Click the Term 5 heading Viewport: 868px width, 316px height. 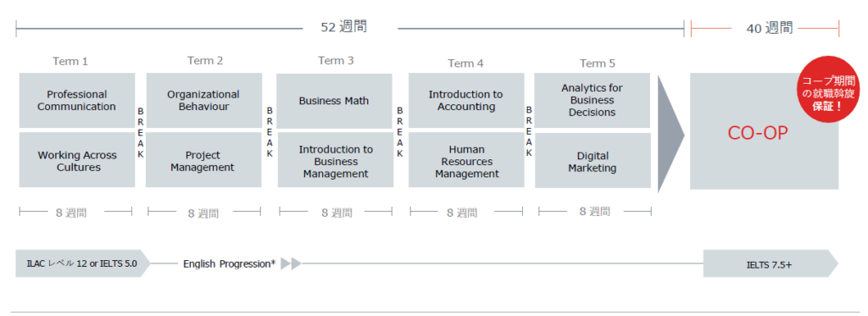pos(598,63)
